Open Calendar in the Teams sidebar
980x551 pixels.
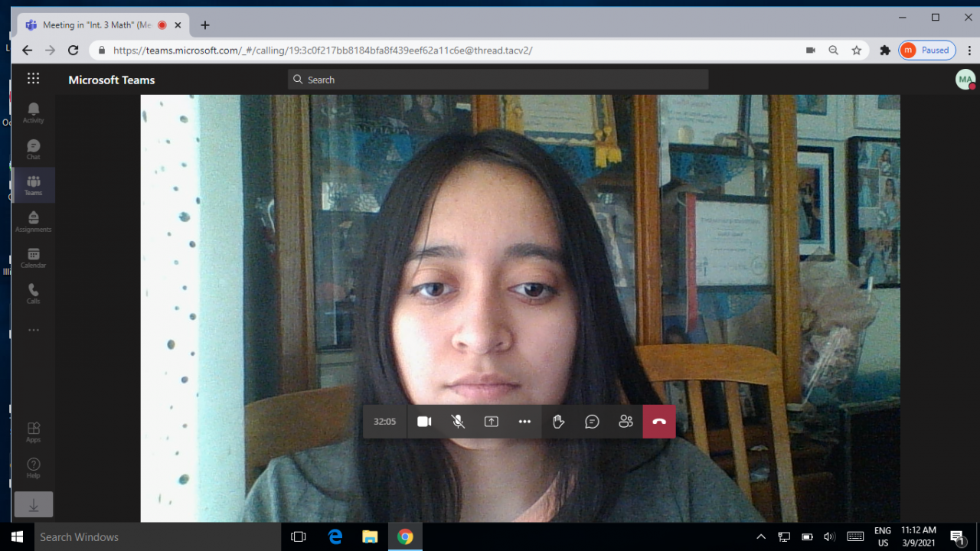click(33, 258)
